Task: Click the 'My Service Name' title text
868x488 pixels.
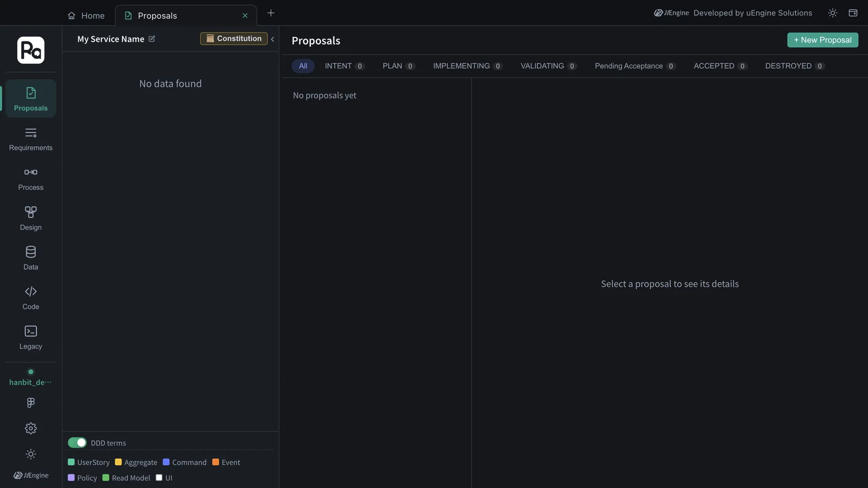Action: click(111, 39)
